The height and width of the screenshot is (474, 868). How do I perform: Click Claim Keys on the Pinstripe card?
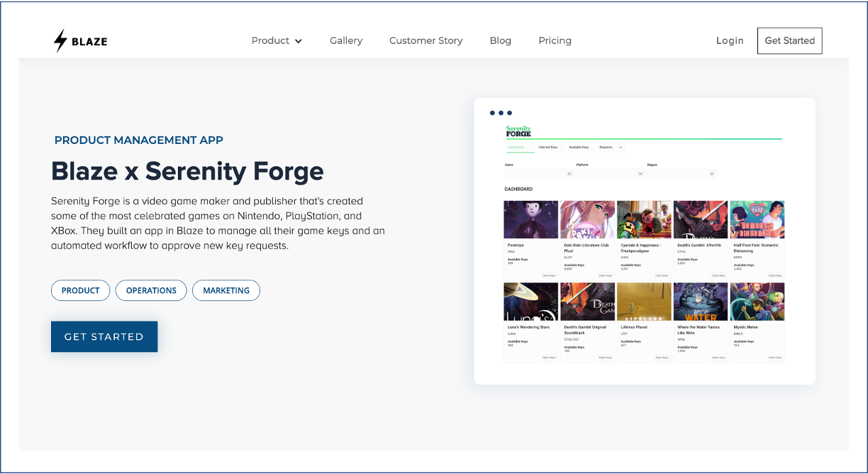(548, 274)
